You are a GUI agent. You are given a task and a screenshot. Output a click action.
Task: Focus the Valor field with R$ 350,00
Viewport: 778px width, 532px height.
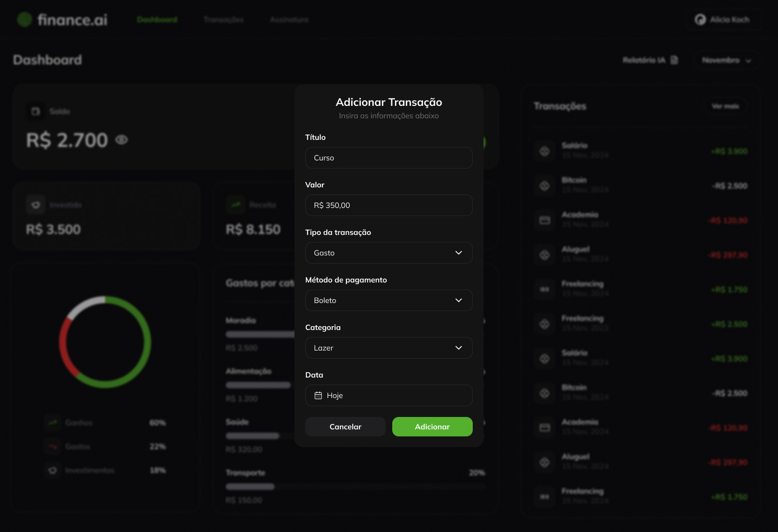tap(389, 205)
